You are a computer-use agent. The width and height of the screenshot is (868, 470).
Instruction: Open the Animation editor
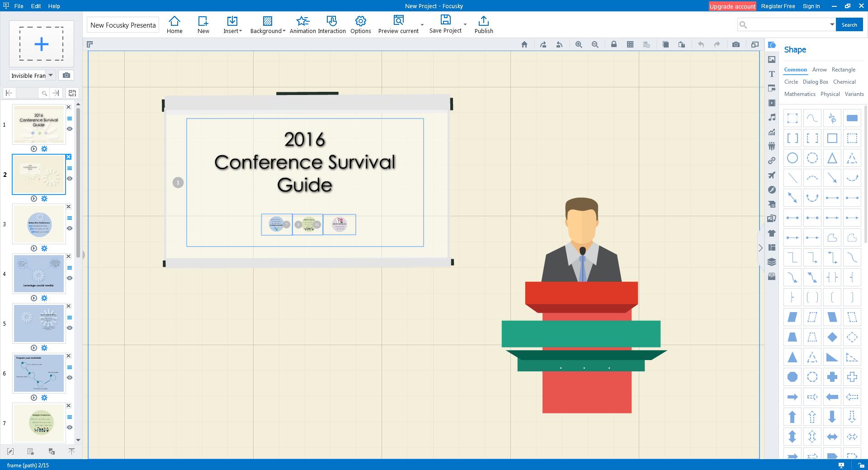click(302, 25)
